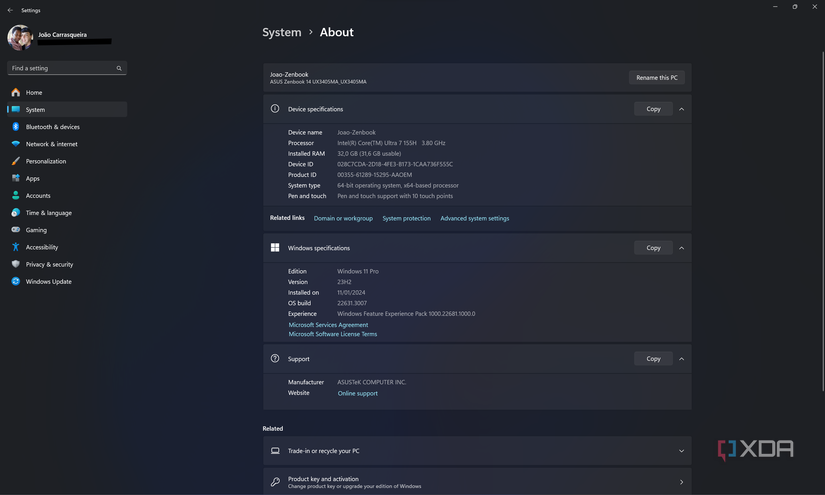Click the Accessibility figure icon
This screenshot has width=825, height=495.
coord(16,247)
